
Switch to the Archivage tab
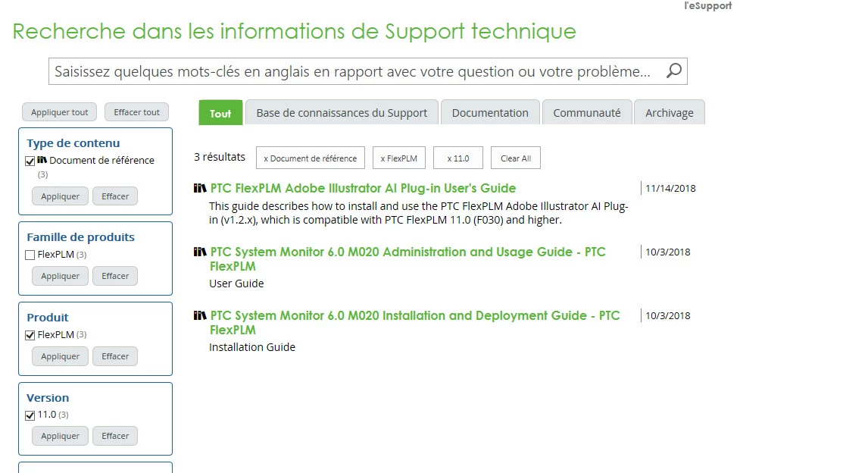[670, 113]
